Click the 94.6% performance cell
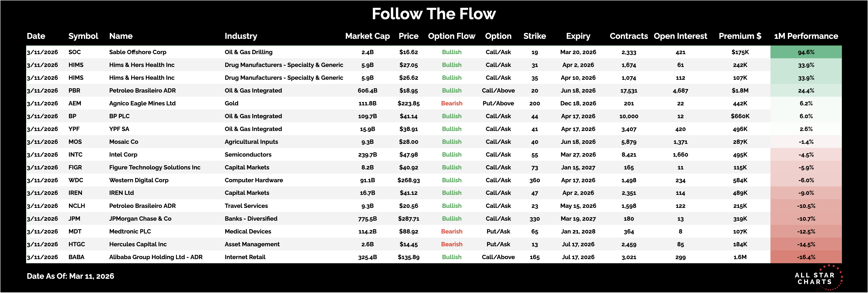The image size is (868, 293). point(806,52)
